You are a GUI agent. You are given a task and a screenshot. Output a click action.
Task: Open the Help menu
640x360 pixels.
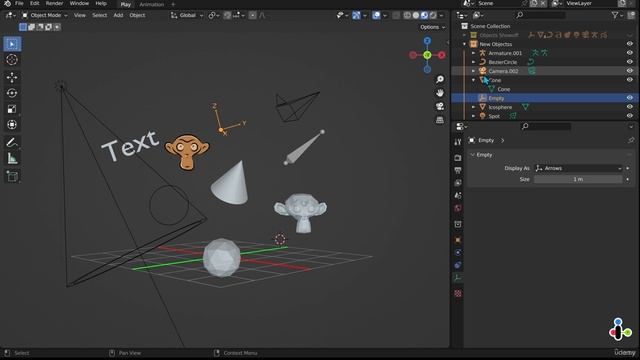pyautogui.click(x=101, y=3)
